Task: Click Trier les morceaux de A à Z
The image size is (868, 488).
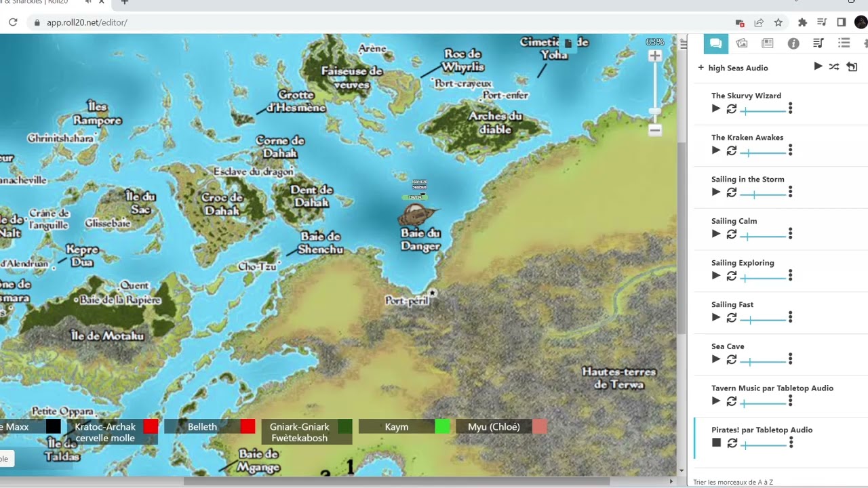Action: coord(733,482)
